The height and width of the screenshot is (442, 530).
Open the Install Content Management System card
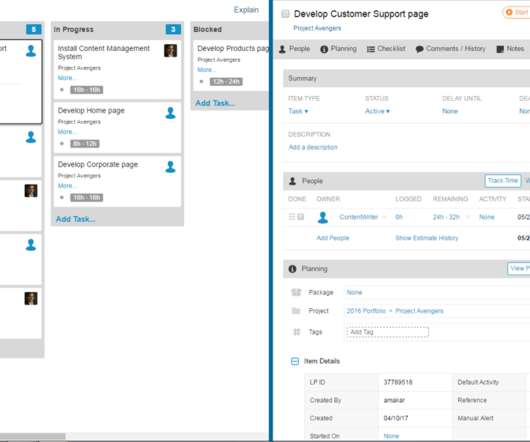pyautogui.click(x=117, y=70)
